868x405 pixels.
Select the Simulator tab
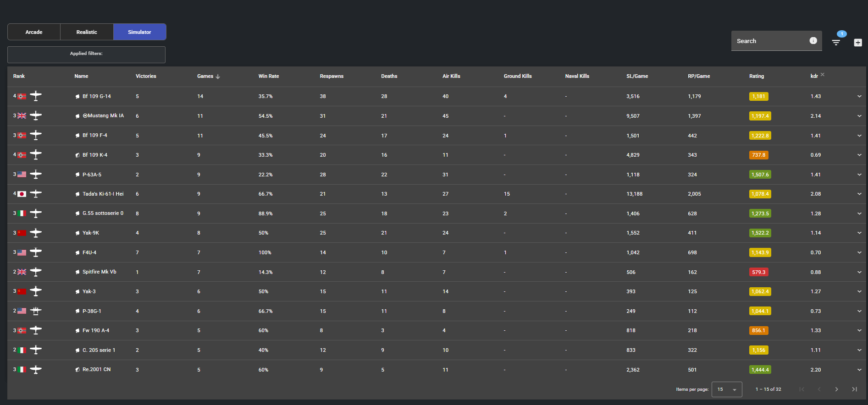pyautogui.click(x=140, y=32)
